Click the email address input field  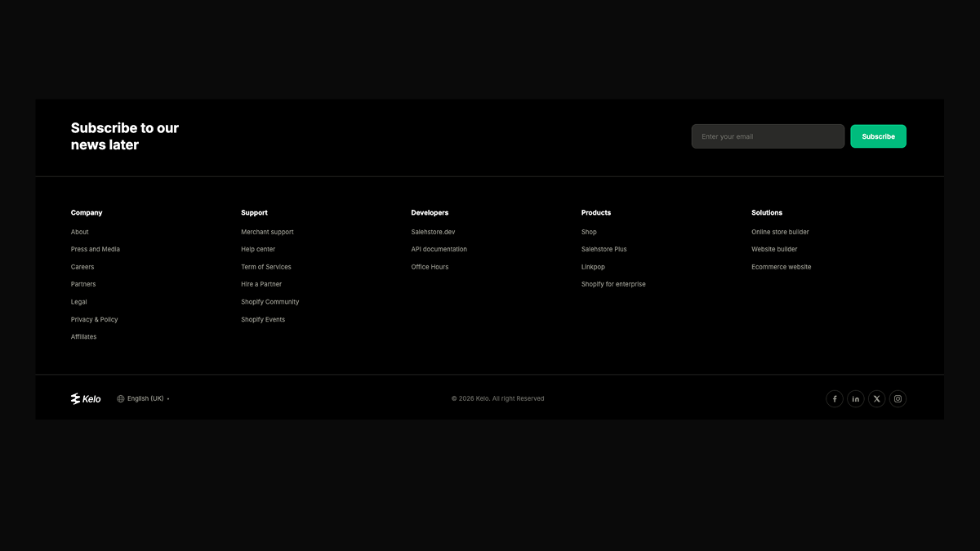pos(768,136)
